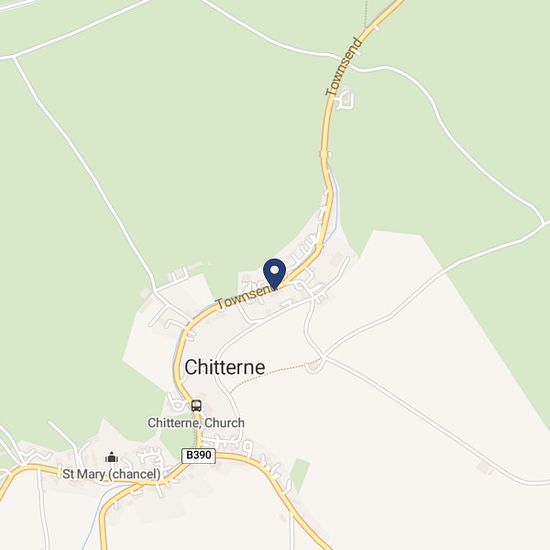Select the bus stop icon at Chitterne Church
This screenshot has width=550, height=550.
point(196,406)
